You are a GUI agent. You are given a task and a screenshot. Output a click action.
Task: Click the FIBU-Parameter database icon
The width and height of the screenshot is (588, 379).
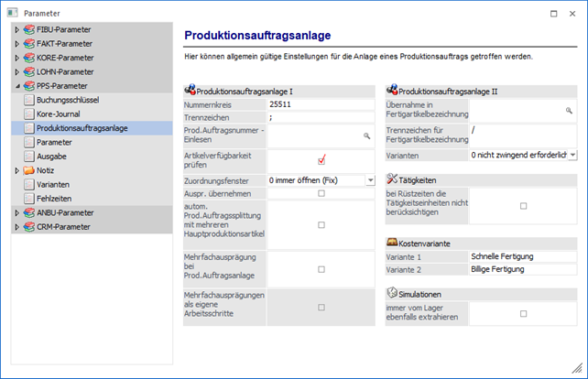(29, 29)
